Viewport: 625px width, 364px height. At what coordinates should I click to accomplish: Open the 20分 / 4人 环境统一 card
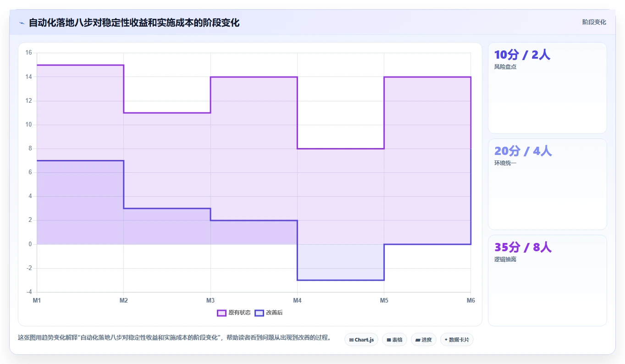click(x=547, y=184)
